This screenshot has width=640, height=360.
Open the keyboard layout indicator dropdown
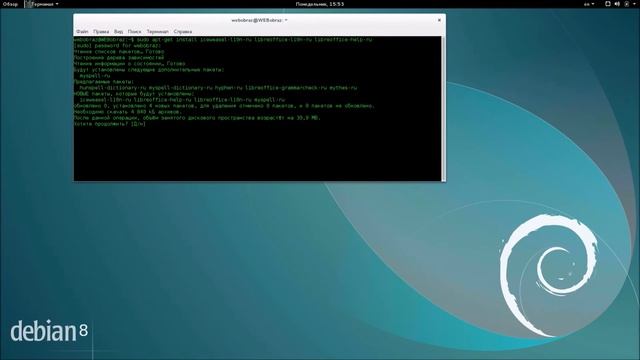click(x=589, y=4)
